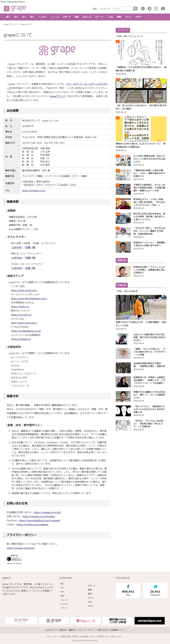This screenshot has width=170, height=644.
Task: Select the ニュース navigation item
Action: (55, 17)
